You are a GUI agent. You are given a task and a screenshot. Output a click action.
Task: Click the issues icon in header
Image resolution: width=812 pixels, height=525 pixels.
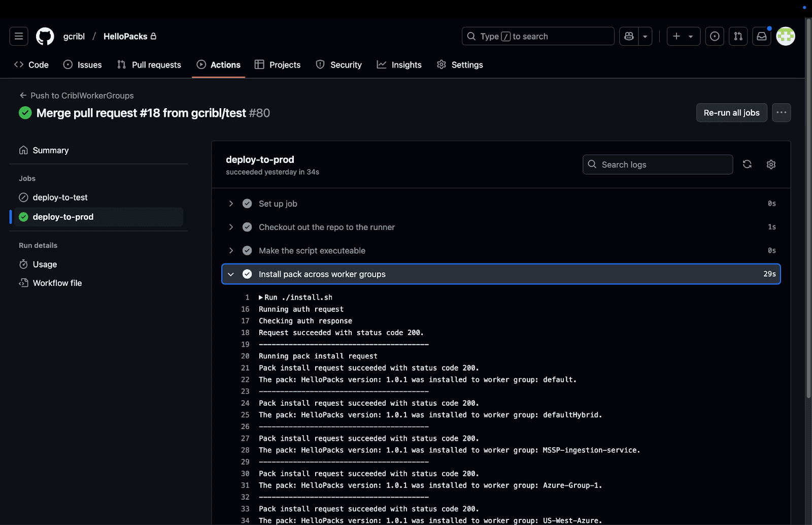coord(715,36)
